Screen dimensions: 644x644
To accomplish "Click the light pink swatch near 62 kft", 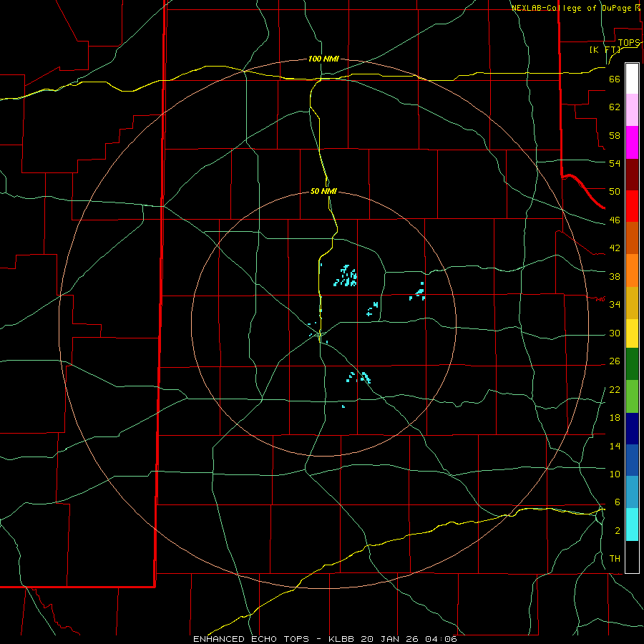I will click(x=632, y=109).
